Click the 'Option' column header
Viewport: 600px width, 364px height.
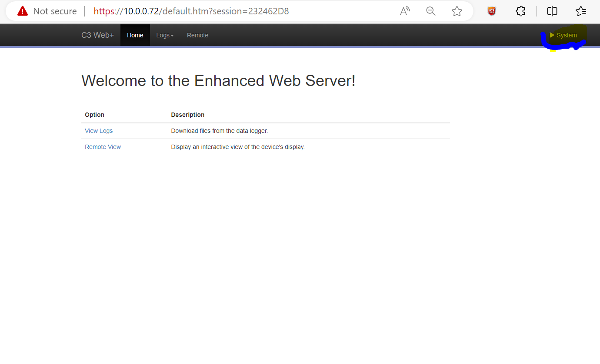(x=94, y=115)
